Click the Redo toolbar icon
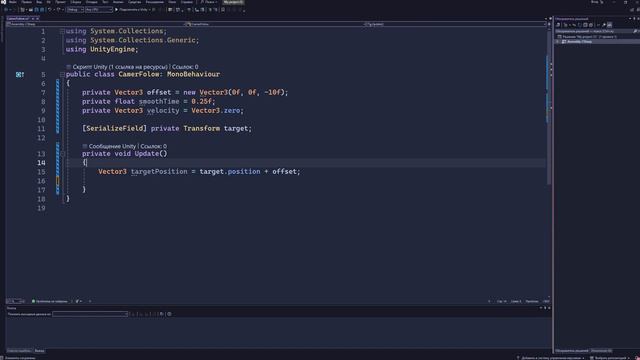This screenshot has width=640, height=360. (x=59, y=9)
